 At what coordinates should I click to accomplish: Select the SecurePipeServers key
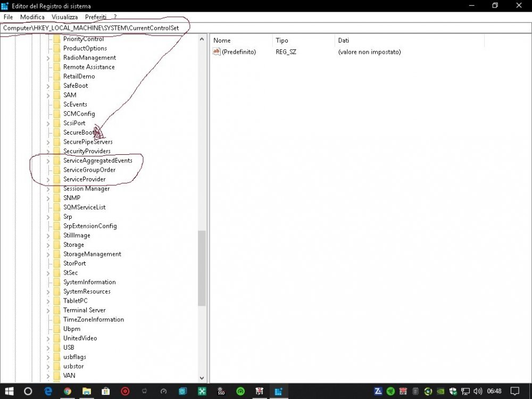coord(88,142)
